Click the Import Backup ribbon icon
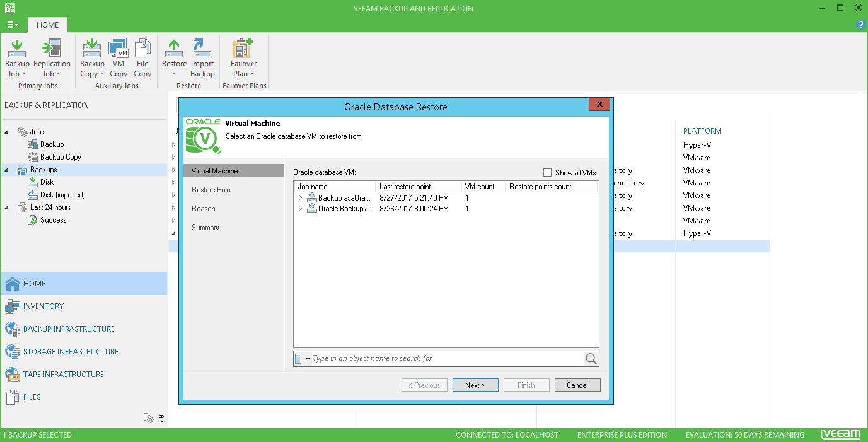868x442 pixels. coord(202,57)
